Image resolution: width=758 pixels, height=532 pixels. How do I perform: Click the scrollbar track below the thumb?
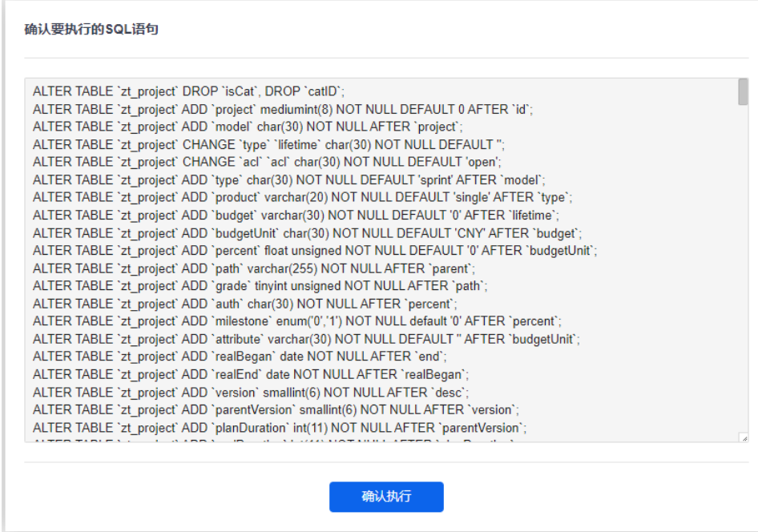(x=743, y=272)
